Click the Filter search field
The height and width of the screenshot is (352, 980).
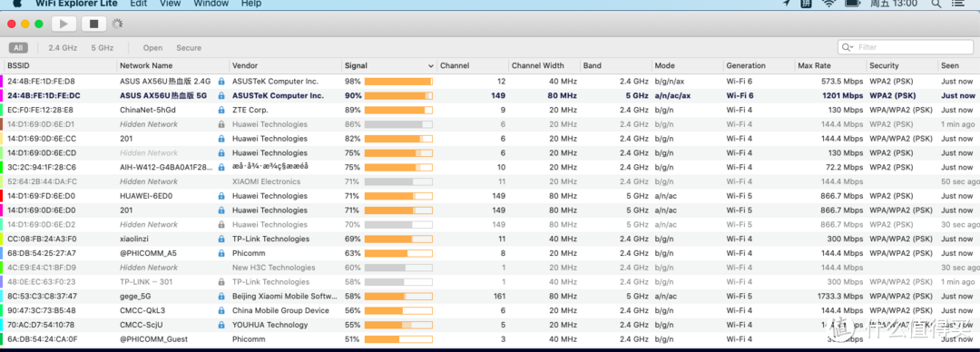point(906,47)
